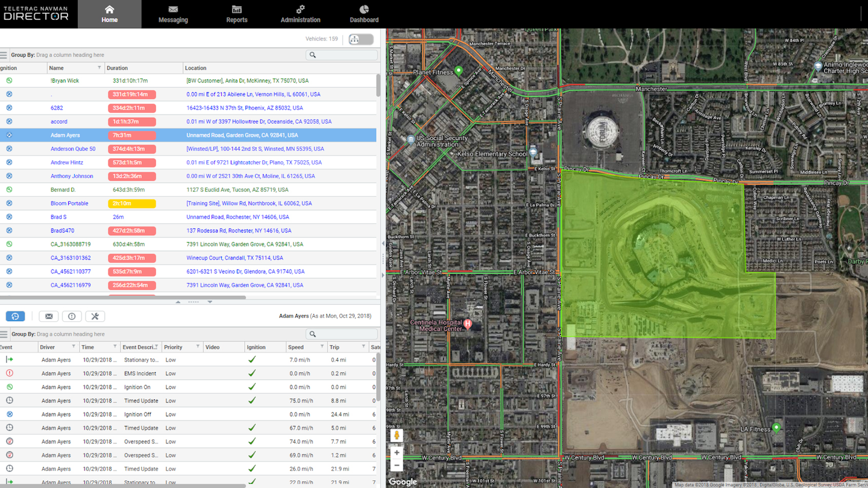Click the Teletrac Navman Director logo
The width and height of the screenshot is (868, 488).
(36, 13)
